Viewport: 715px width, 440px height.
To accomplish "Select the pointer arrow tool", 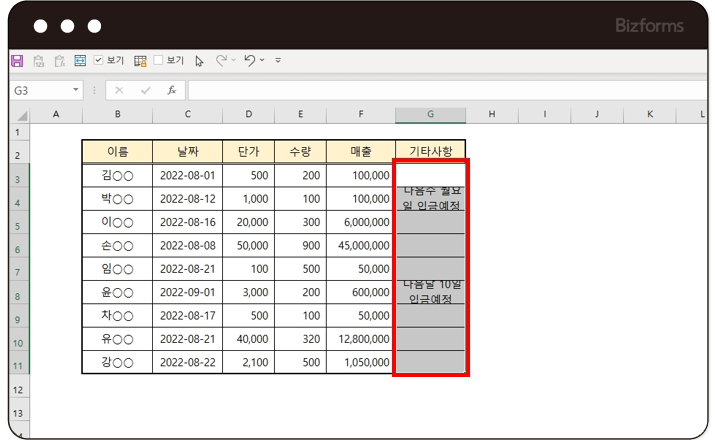I will tap(199, 61).
